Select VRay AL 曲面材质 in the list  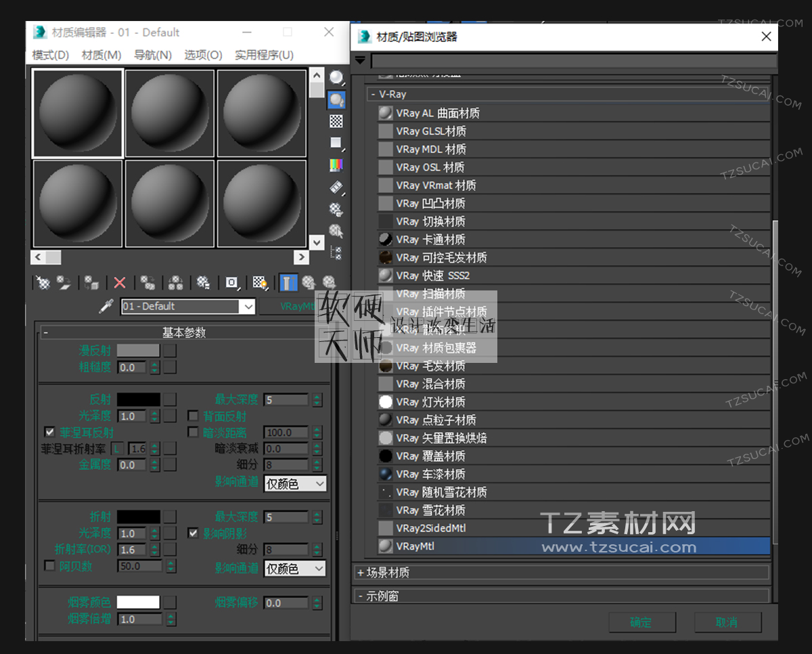click(x=574, y=113)
